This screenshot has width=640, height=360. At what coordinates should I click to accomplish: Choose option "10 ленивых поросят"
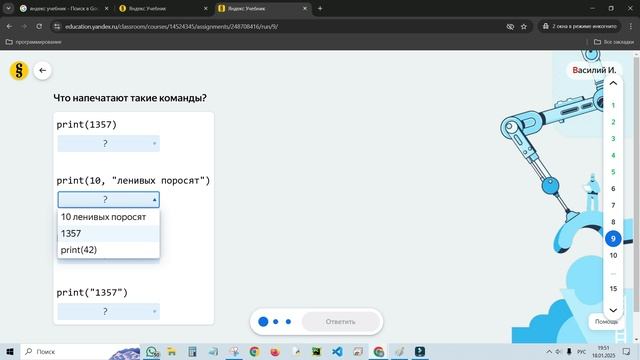click(109, 217)
